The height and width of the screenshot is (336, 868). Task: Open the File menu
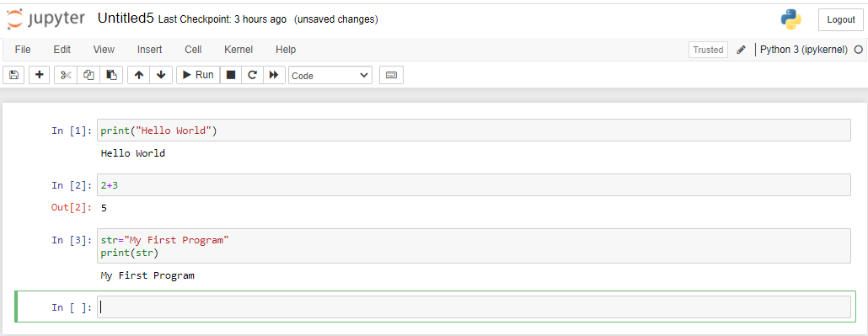[23, 50]
